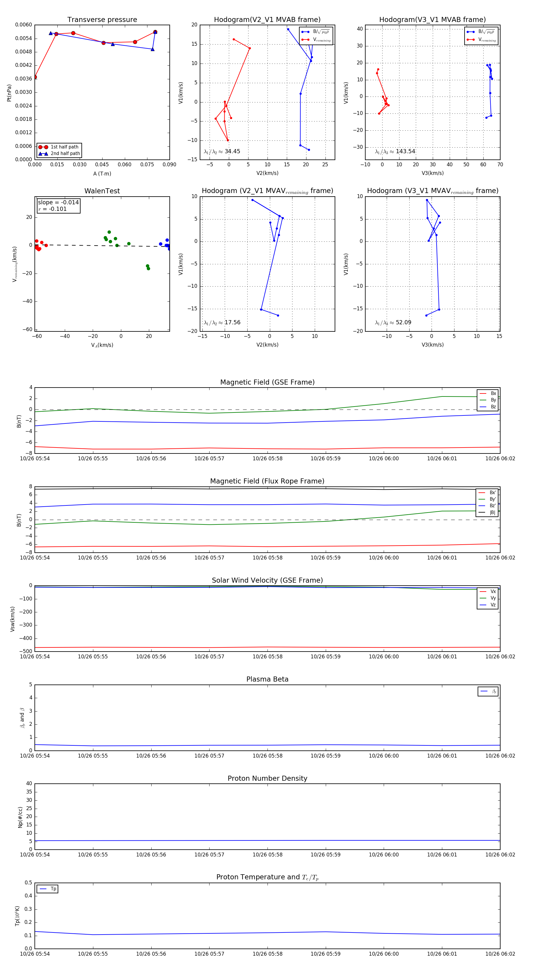Viewport: 535px width, 980px height.
Task: Click V3(km/s) axis label under MVAV remaining hodogram
Action: tap(432, 345)
